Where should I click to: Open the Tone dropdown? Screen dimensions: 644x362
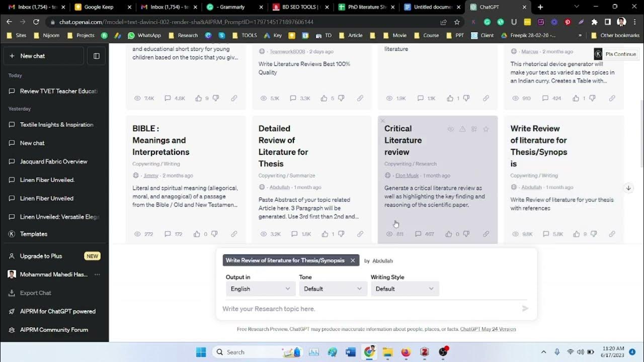coord(333,289)
